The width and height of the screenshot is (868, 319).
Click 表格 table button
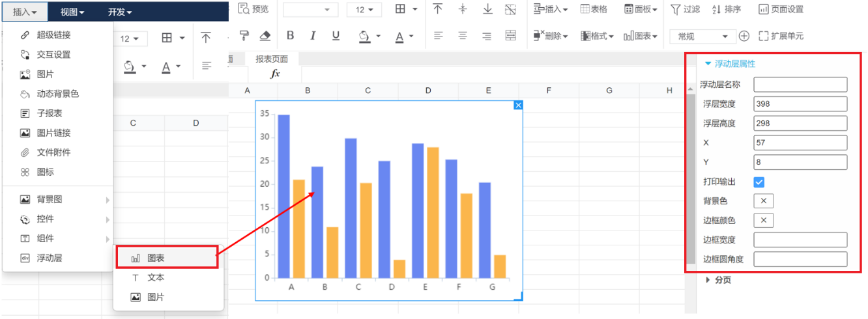[594, 9]
